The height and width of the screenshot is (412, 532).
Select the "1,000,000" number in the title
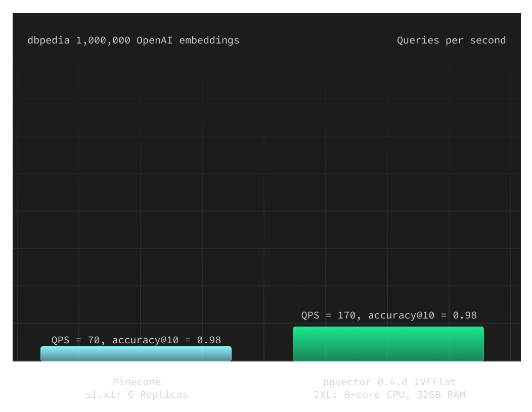pyautogui.click(x=103, y=40)
